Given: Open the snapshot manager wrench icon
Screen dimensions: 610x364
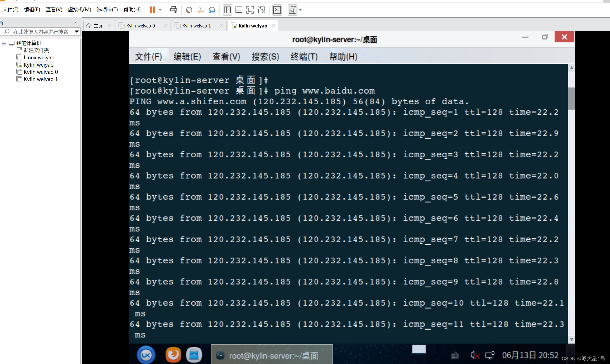Looking at the screenshot, I should 212,10.
